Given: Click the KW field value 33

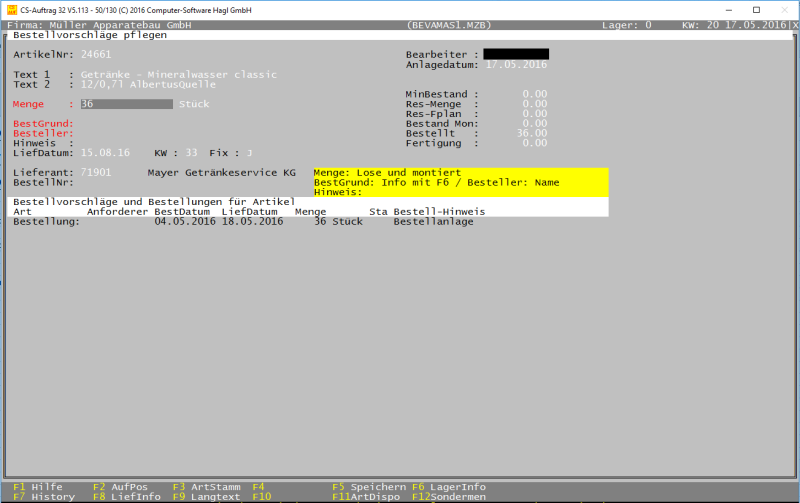Looking at the screenshot, I should 191,153.
